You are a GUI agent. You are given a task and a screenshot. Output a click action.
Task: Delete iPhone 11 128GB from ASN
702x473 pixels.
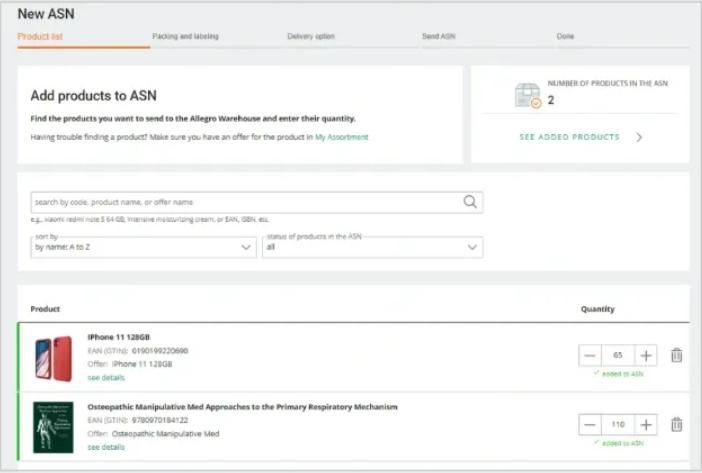[677, 355]
